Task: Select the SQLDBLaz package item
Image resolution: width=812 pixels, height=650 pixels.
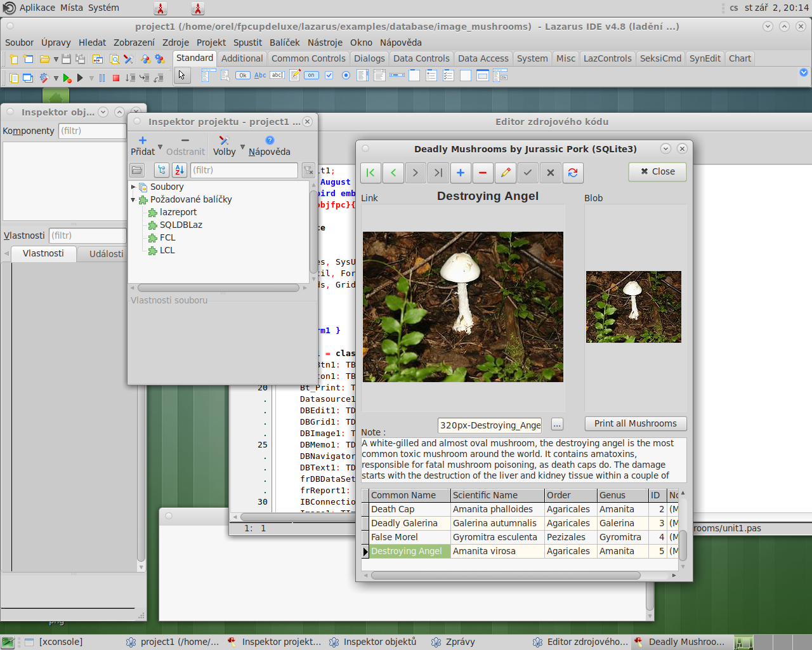Action: pyautogui.click(x=181, y=225)
